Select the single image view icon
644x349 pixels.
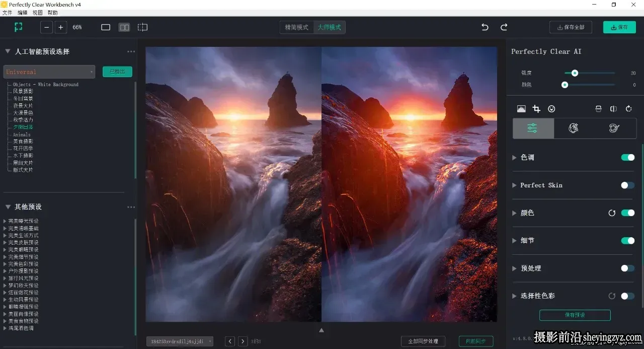[106, 27]
